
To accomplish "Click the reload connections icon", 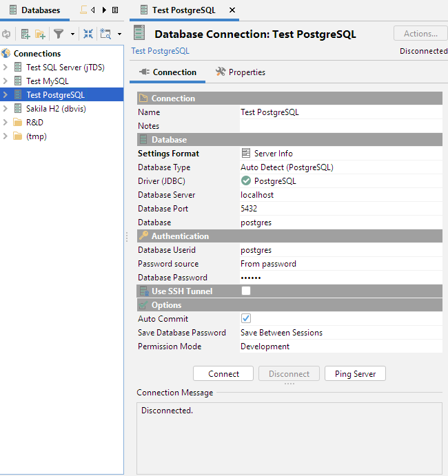I will coord(6,34).
